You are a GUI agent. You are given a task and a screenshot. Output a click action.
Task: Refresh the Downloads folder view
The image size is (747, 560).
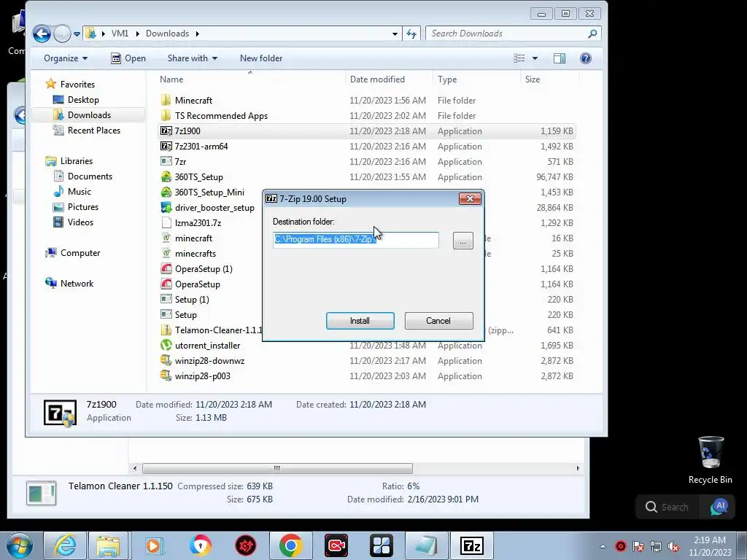point(411,34)
